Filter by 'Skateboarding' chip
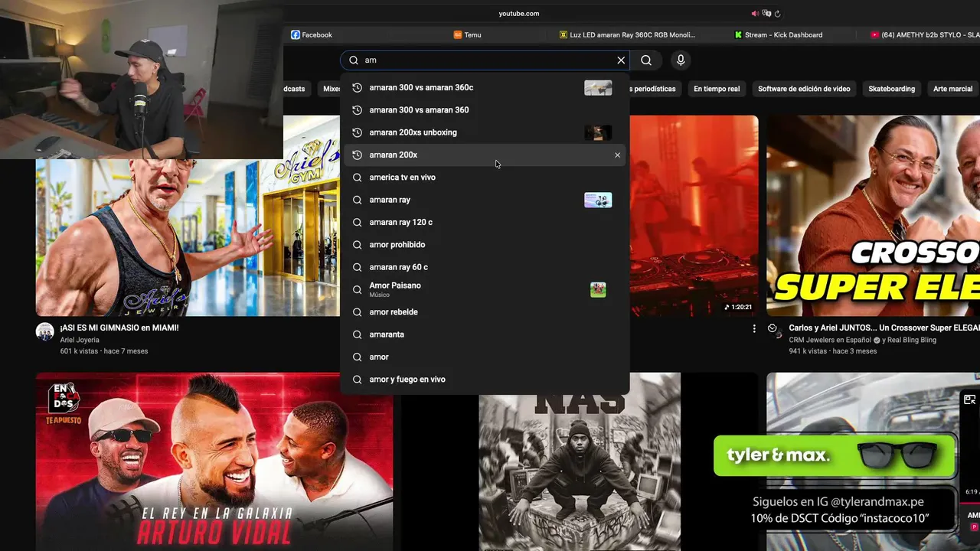This screenshot has height=551, width=980. coord(891,89)
